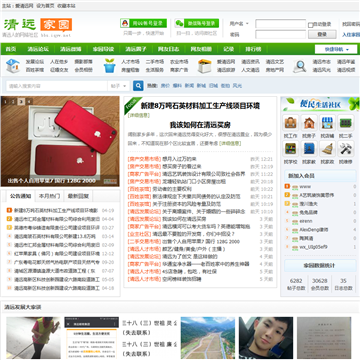Open the 帖子 search type dropdown
360x360 pixels.
pyautogui.click(x=118, y=86)
